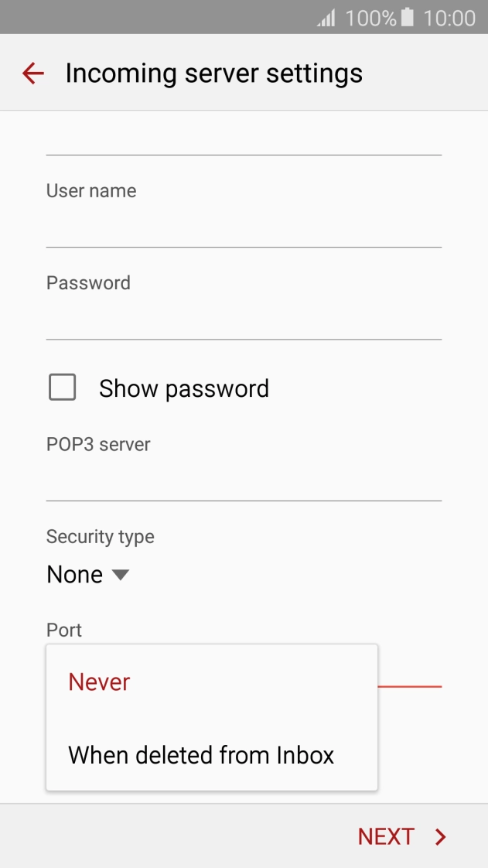Click the 100% battery percentage indicator

(x=370, y=17)
